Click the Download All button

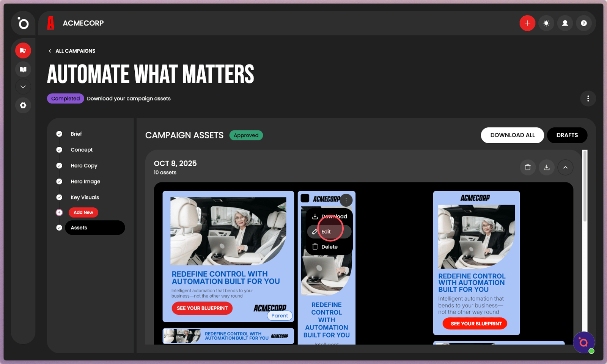coord(512,135)
